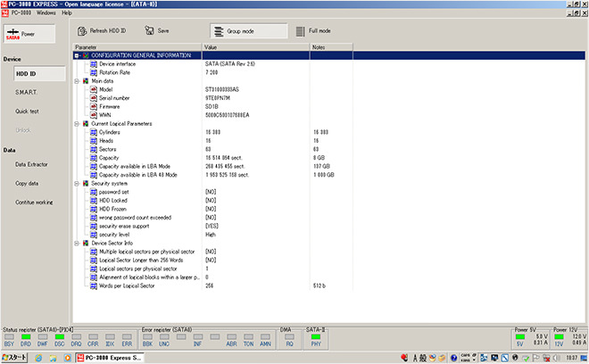Open the PC-3000 menu
Viewport: 589px width, 364px height.
(21, 12)
